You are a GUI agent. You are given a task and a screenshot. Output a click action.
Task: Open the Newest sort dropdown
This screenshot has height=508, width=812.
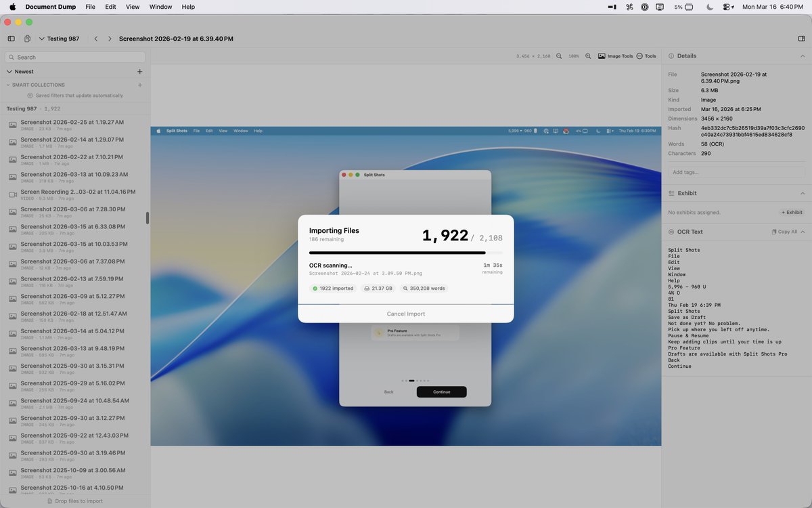tap(20, 71)
